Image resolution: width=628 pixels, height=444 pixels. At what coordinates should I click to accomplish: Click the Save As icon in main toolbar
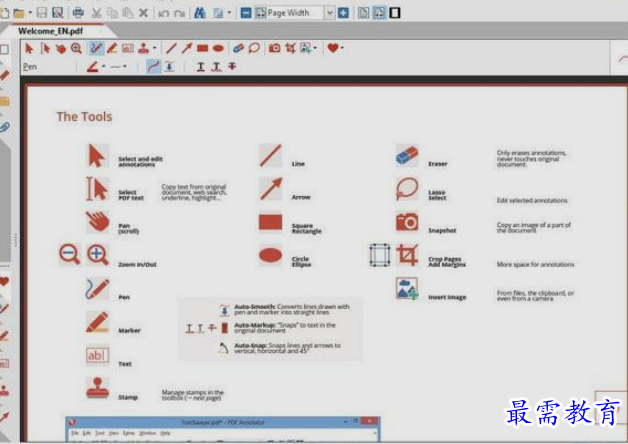click(58, 13)
